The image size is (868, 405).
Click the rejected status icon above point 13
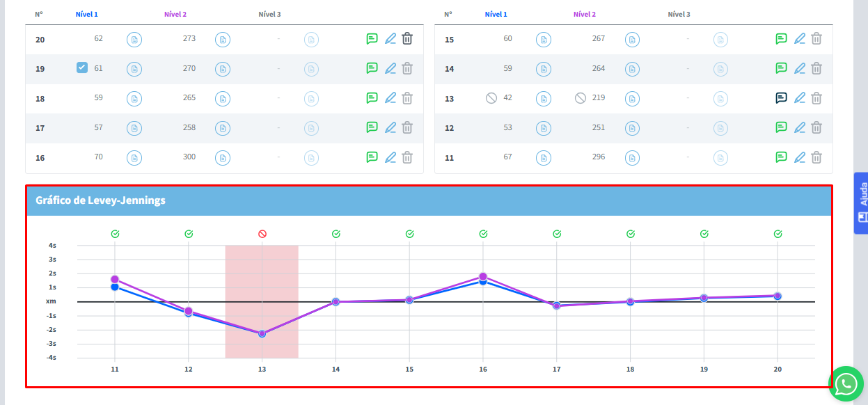(x=262, y=234)
